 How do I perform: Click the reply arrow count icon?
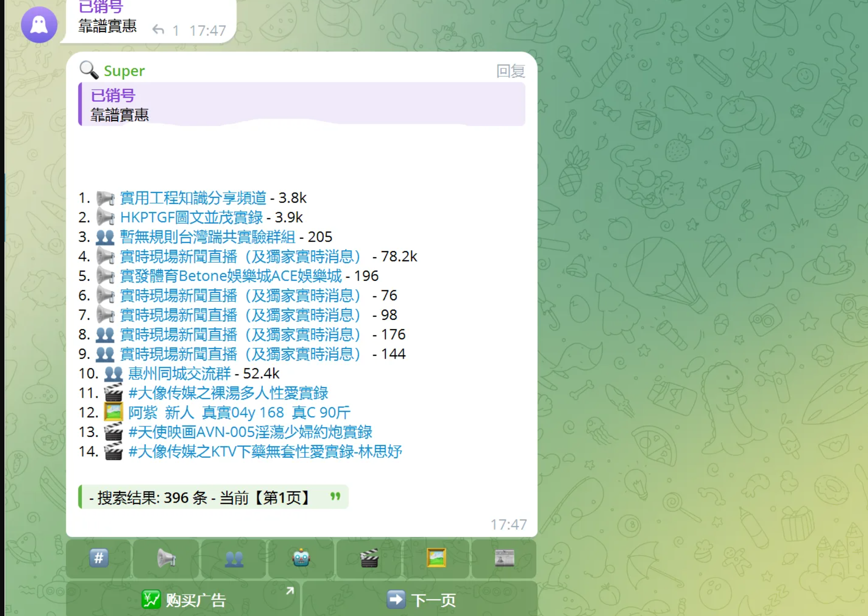(158, 30)
